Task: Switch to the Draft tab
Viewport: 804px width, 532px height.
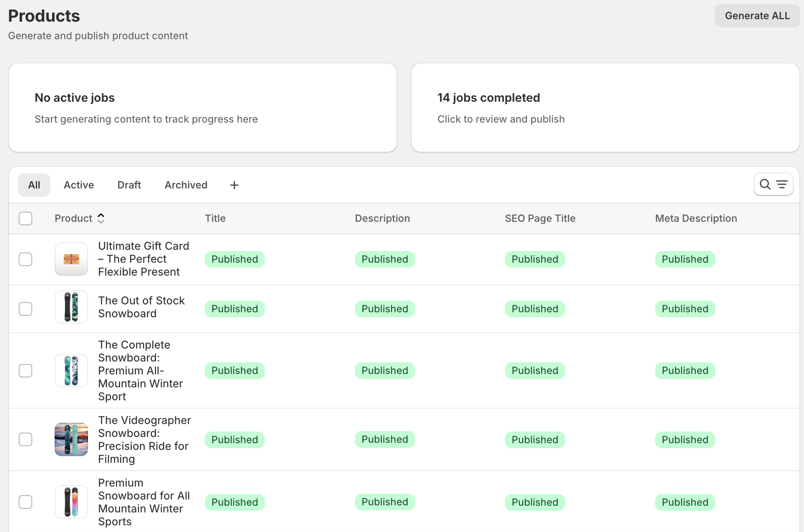Action: click(129, 185)
